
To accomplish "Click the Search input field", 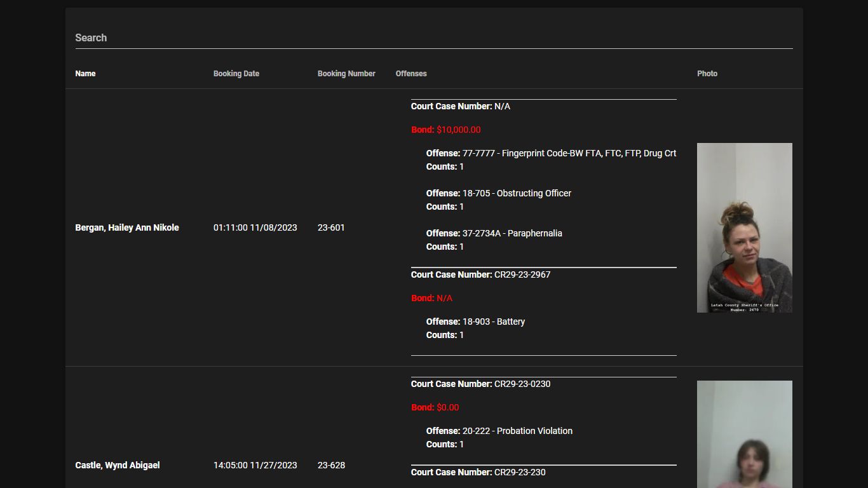I will click(x=433, y=37).
